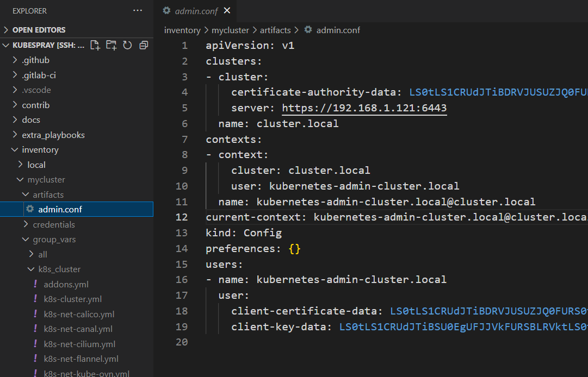Create a new folder in the Explorer
The image size is (588, 377).
coord(111,45)
